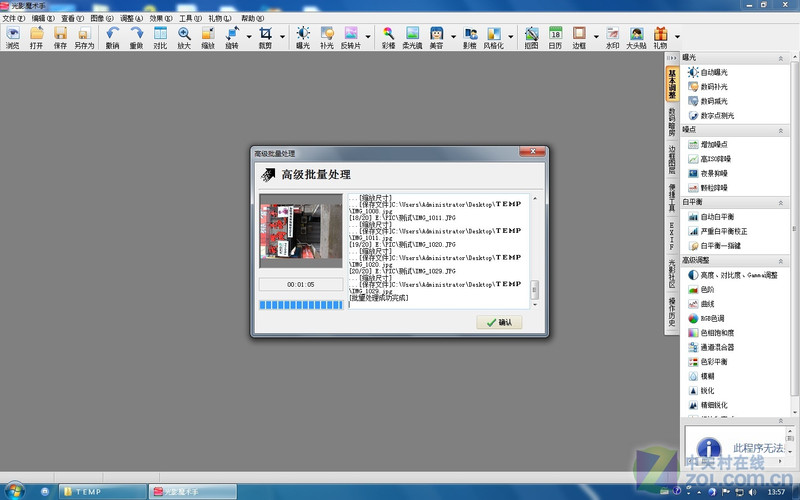Collapse the 曝光 section in side panel
The width and height of the screenshot is (800, 500).
781,58
